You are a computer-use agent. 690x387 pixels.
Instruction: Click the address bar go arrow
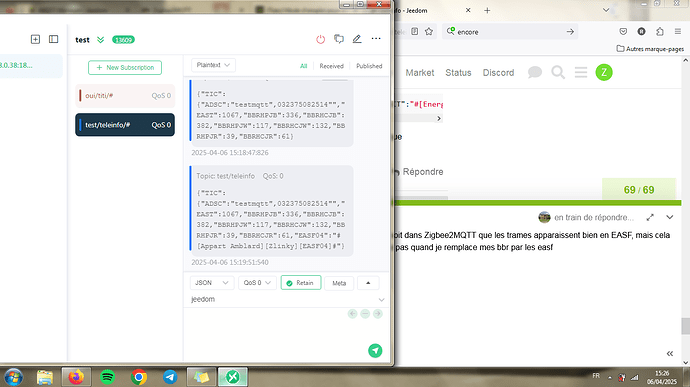click(570, 32)
